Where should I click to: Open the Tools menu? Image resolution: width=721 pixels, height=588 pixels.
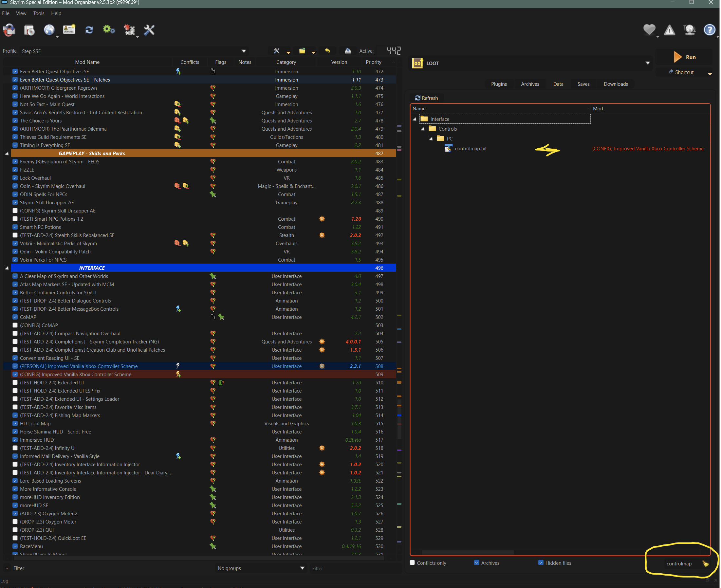pos(39,13)
